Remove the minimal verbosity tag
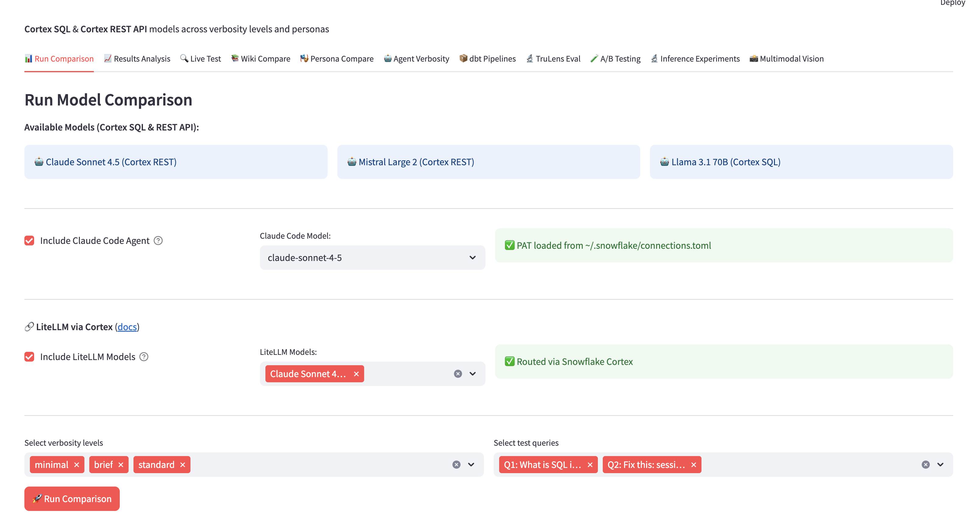This screenshot has height=521, width=980. point(76,465)
